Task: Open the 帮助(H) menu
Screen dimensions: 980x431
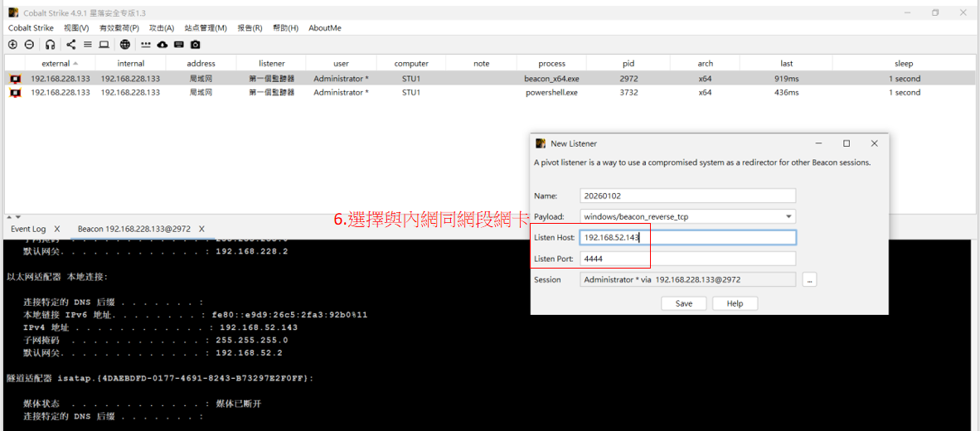Action: (285, 28)
